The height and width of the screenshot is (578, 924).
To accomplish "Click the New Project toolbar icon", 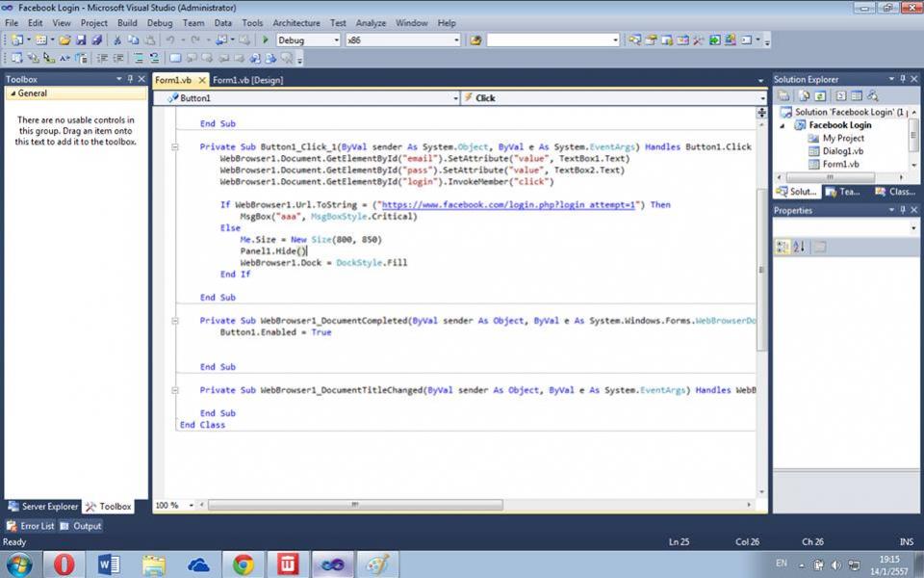I will coord(17,40).
